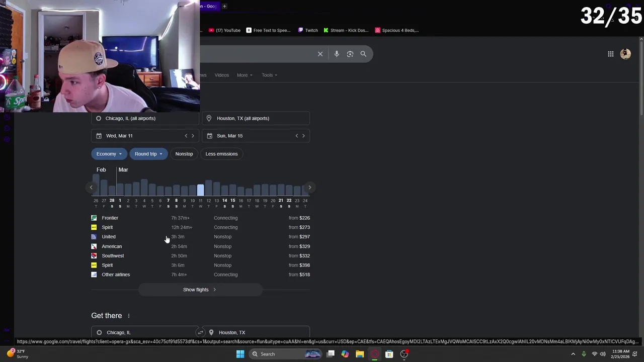
Task: Show later dates in price graph
Action: (309, 188)
